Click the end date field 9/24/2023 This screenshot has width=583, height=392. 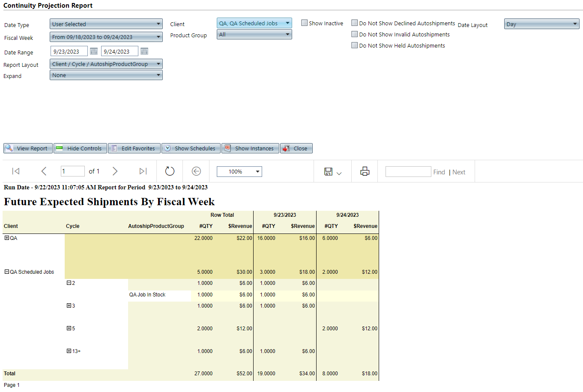(x=120, y=51)
